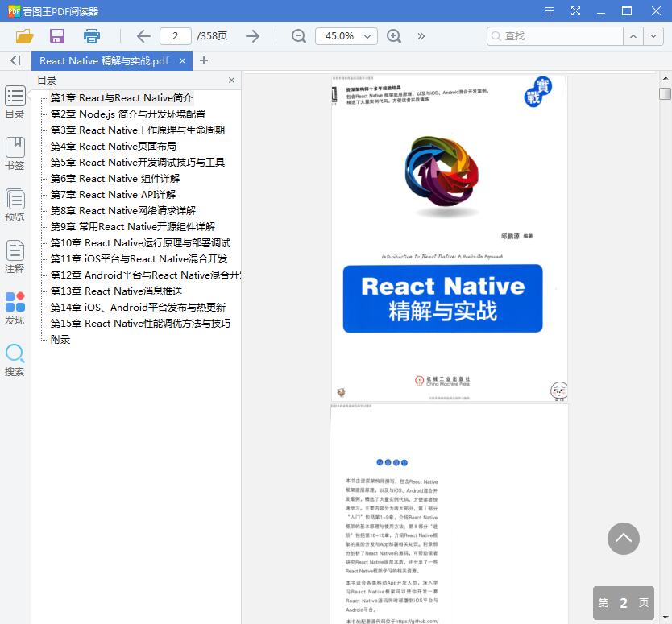Zoom in using the magnifier plus icon

(394, 36)
